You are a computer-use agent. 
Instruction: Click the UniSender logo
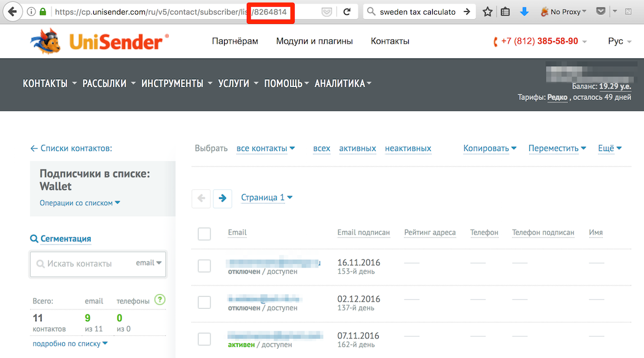click(99, 42)
